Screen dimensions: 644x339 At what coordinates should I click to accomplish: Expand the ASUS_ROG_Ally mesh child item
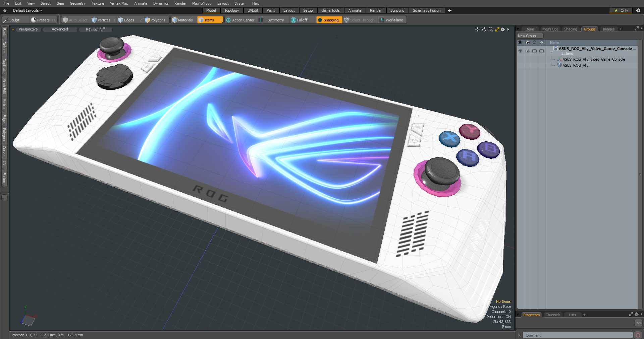click(554, 66)
